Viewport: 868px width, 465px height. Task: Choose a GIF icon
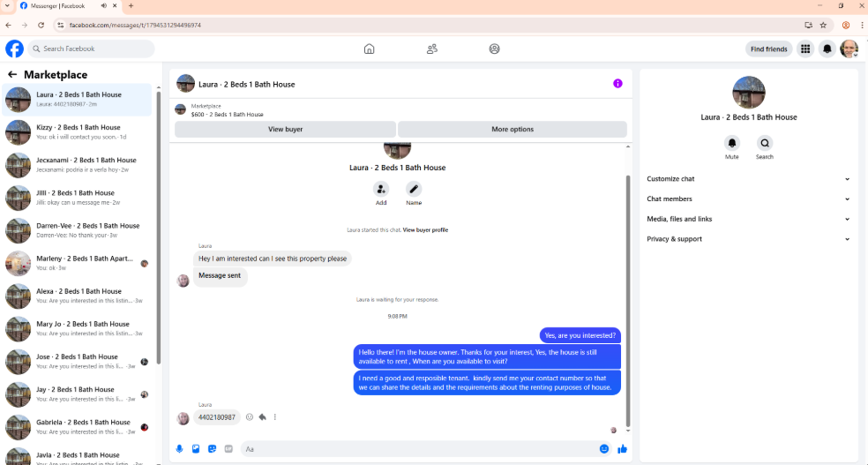pos(228,449)
